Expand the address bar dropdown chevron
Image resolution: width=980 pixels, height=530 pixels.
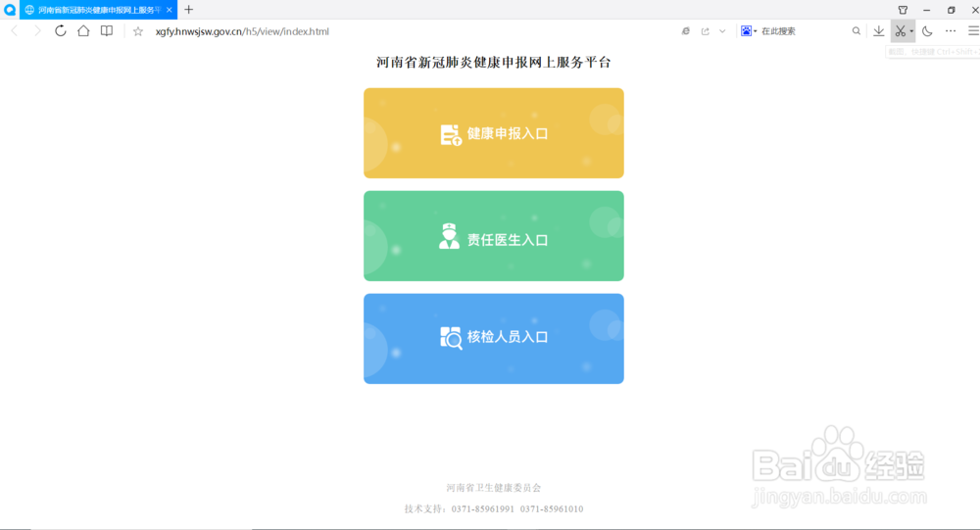click(722, 31)
